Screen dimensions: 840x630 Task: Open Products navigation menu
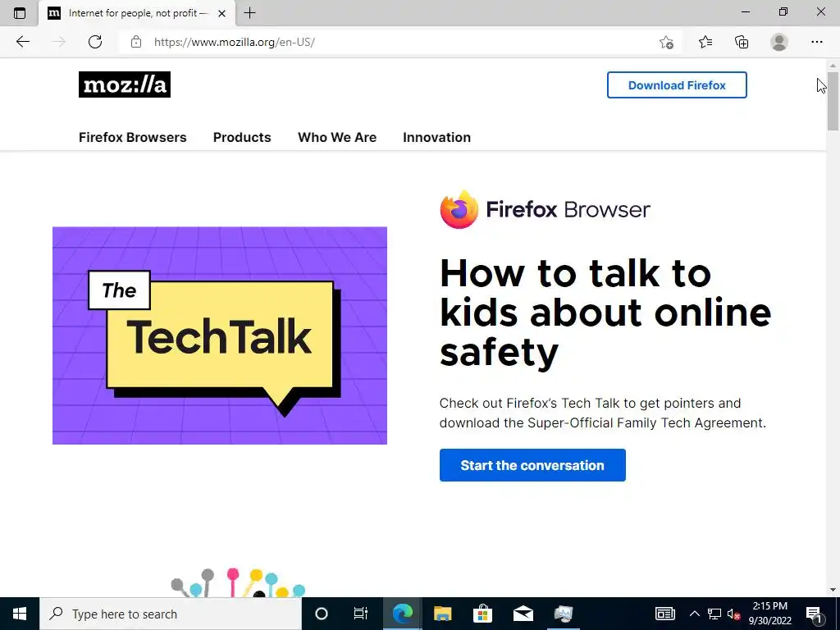pos(242,137)
